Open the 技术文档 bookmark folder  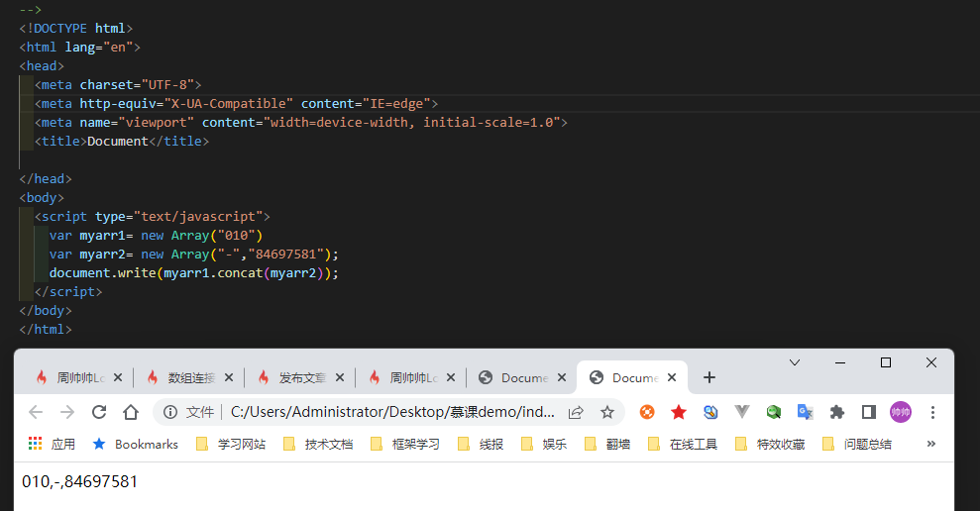tap(318, 445)
